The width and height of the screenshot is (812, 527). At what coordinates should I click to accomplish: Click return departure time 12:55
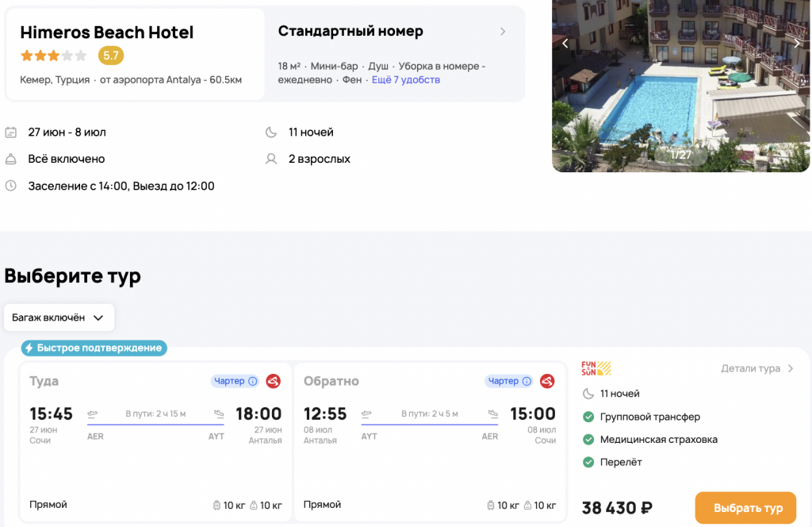pyautogui.click(x=325, y=414)
